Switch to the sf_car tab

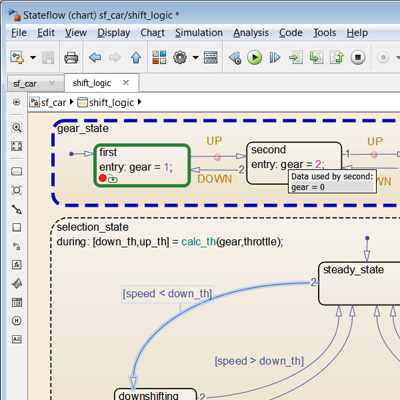point(25,84)
